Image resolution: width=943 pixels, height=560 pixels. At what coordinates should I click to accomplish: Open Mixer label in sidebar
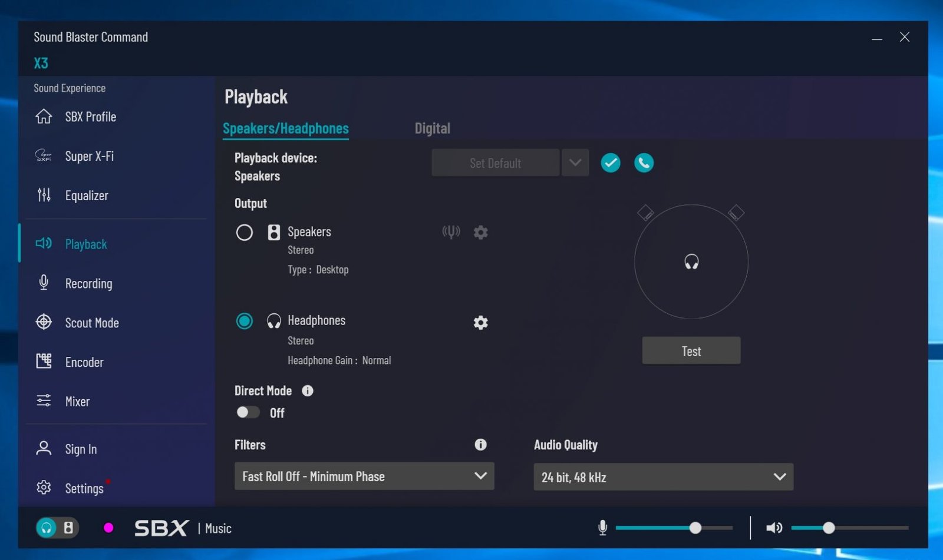coord(77,402)
